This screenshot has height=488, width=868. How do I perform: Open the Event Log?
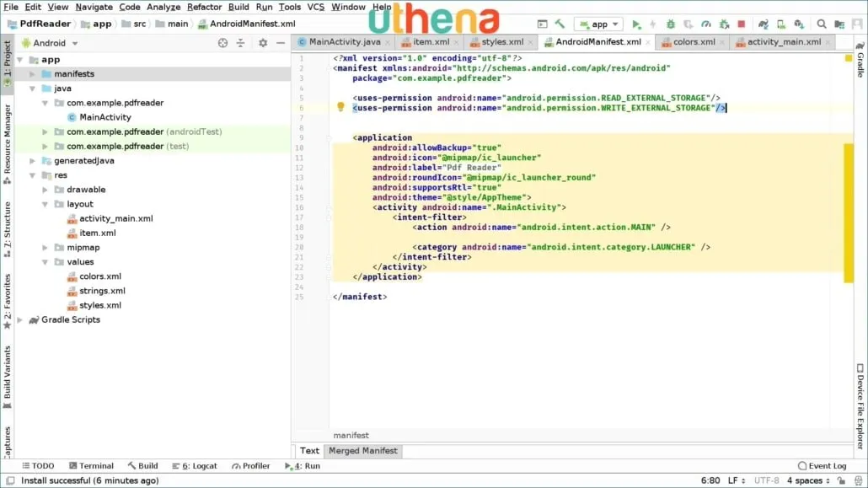(822, 466)
